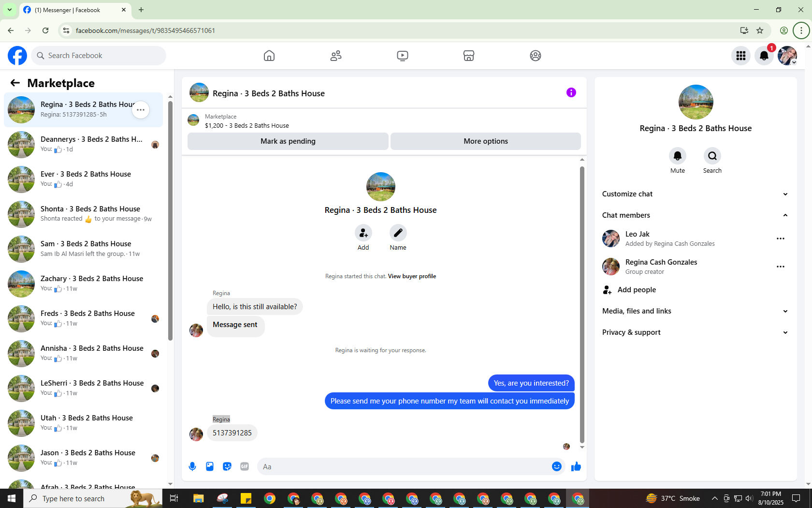Open emoji picker in message box

(557, 466)
